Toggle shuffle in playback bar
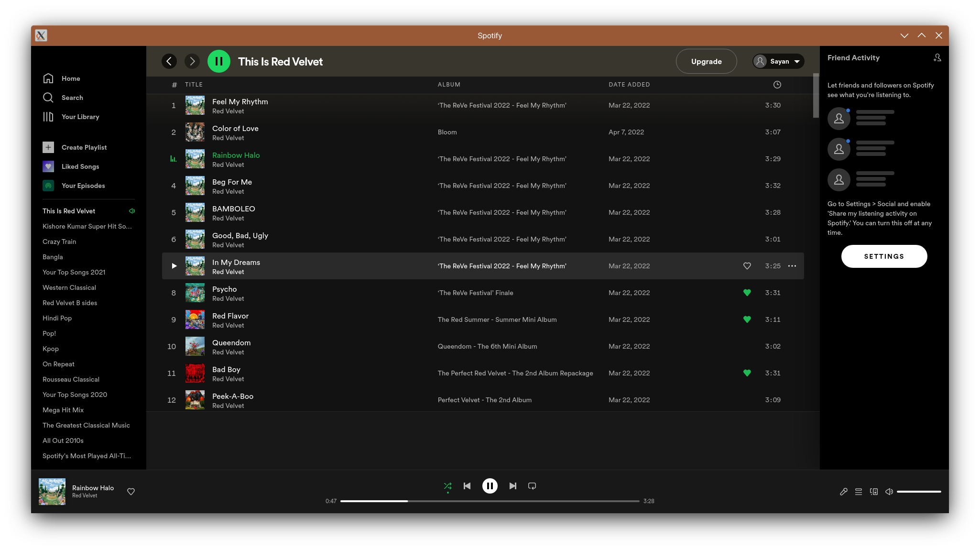The width and height of the screenshot is (980, 550). pyautogui.click(x=447, y=486)
